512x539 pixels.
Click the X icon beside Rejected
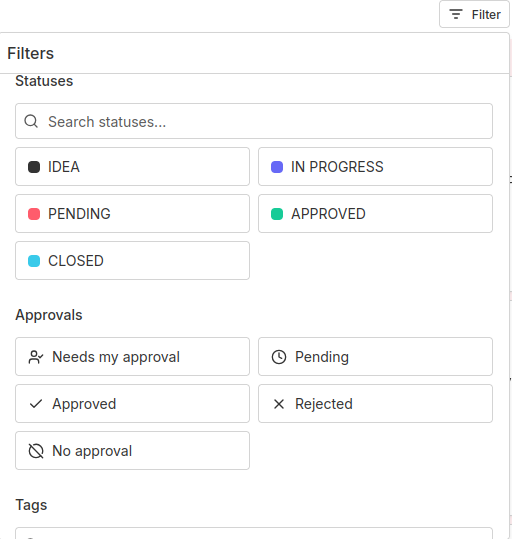(279, 404)
